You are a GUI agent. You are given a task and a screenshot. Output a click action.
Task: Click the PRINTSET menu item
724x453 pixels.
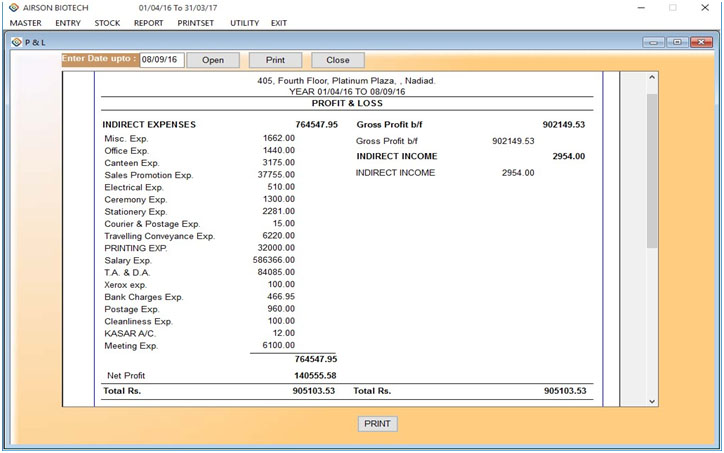click(x=196, y=23)
